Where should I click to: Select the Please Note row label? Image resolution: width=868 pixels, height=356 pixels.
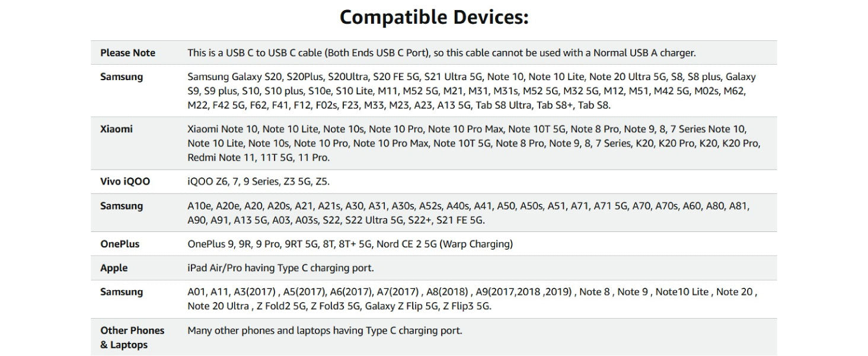click(x=127, y=53)
